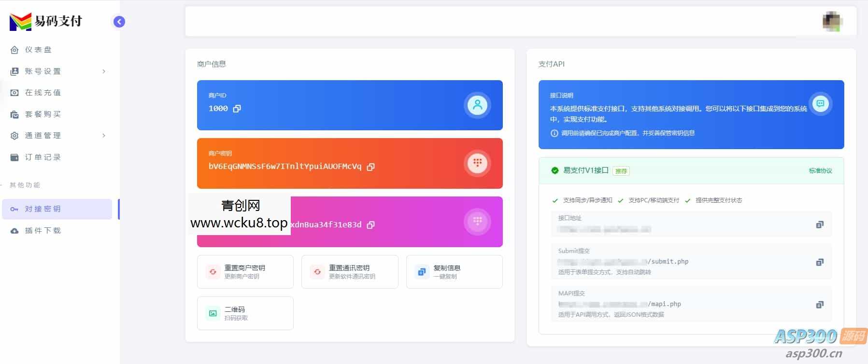The image size is (868, 364).
Task: Click the 其他功能 section label
Action: click(25, 185)
